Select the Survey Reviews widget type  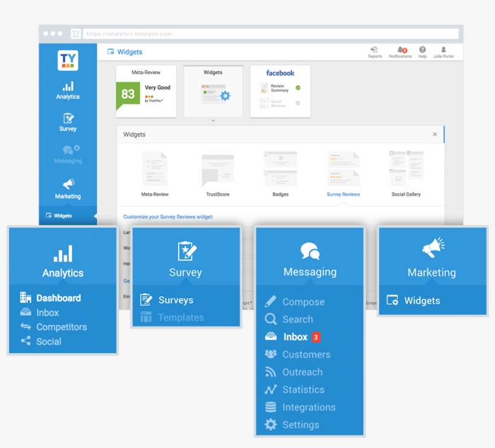coord(343,173)
